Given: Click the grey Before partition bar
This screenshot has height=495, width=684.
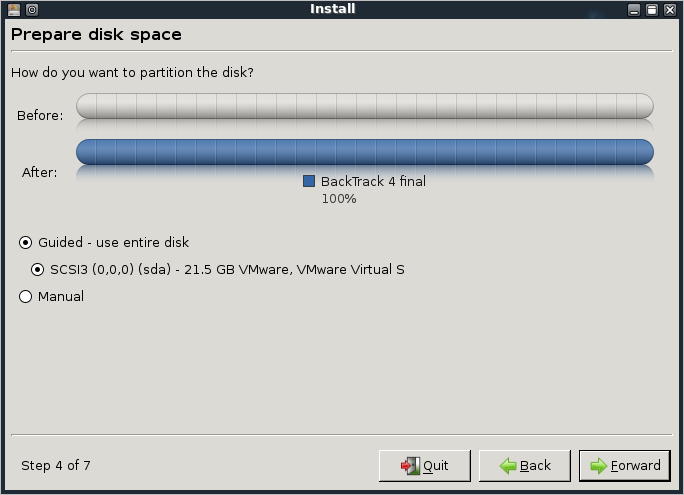Looking at the screenshot, I should [x=365, y=106].
